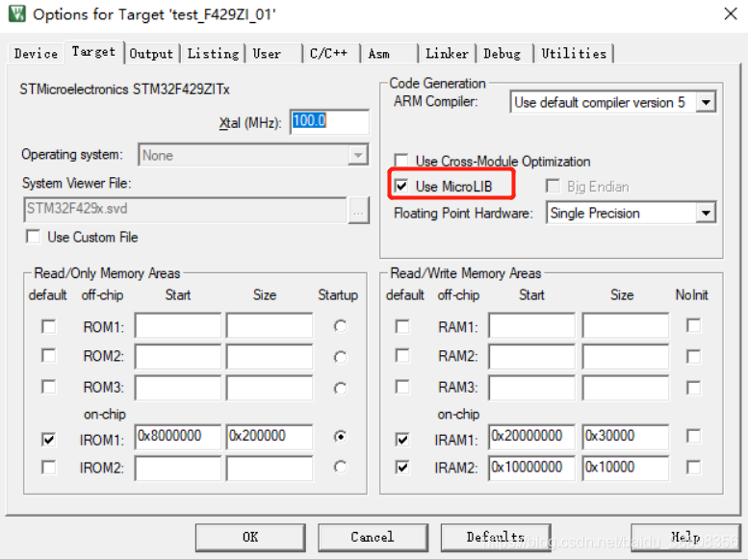This screenshot has width=748, height=560.
Task: Browse for System Viewer File with ... button
Action: [358, 210]
